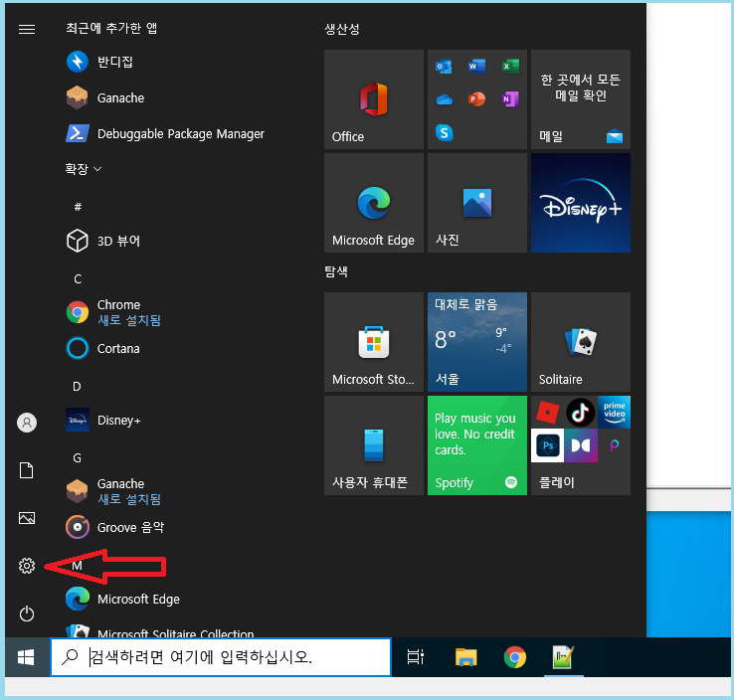Open the Office tile
Image resolution: width=734 pixels, height=700 pixels.
coord(374,99)
